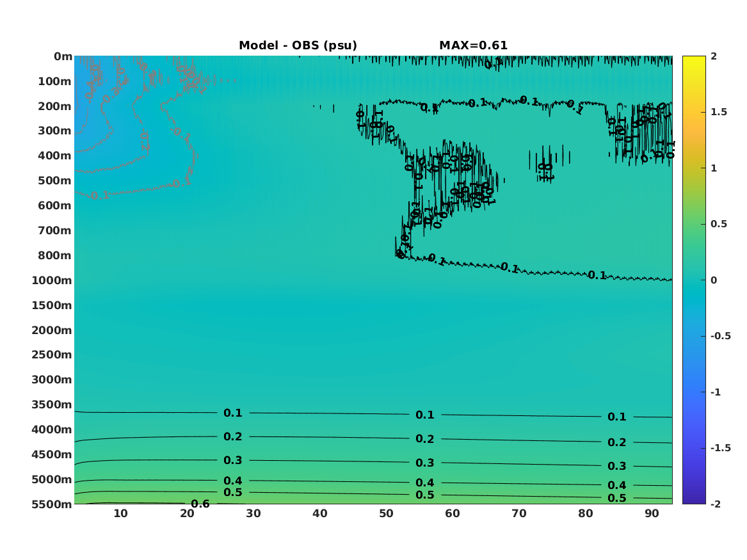Image resolution: width=747 pixels, height=560 pixels.
Task: Click the "4500m" depth axis label
Action: point(52,454)
